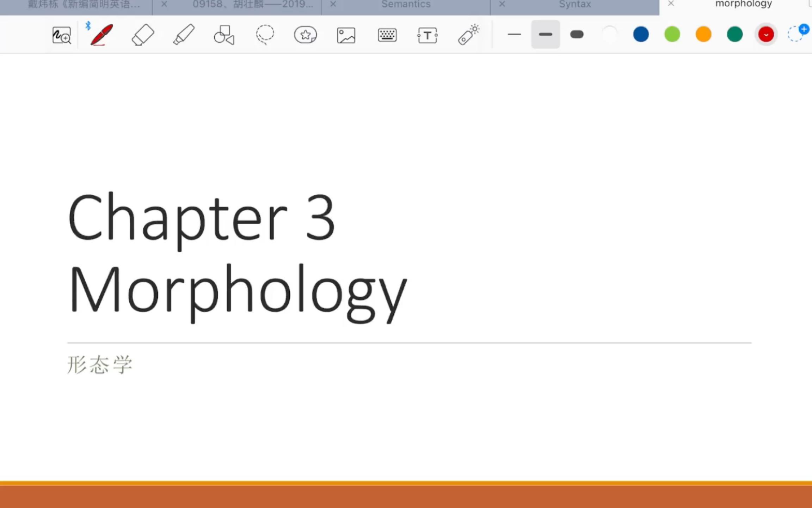Pick the white pen color
The height and width of the screenshot is (508, 812).
[x=610, y=34]
